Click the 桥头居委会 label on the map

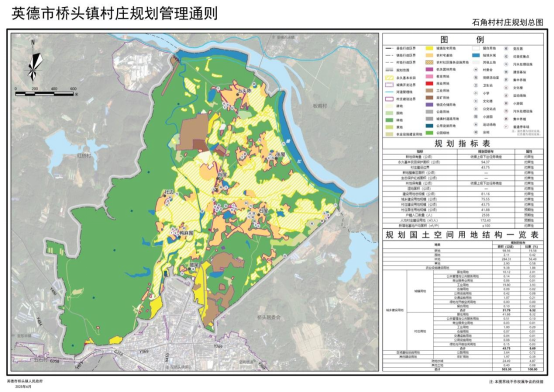pos(269,317)
